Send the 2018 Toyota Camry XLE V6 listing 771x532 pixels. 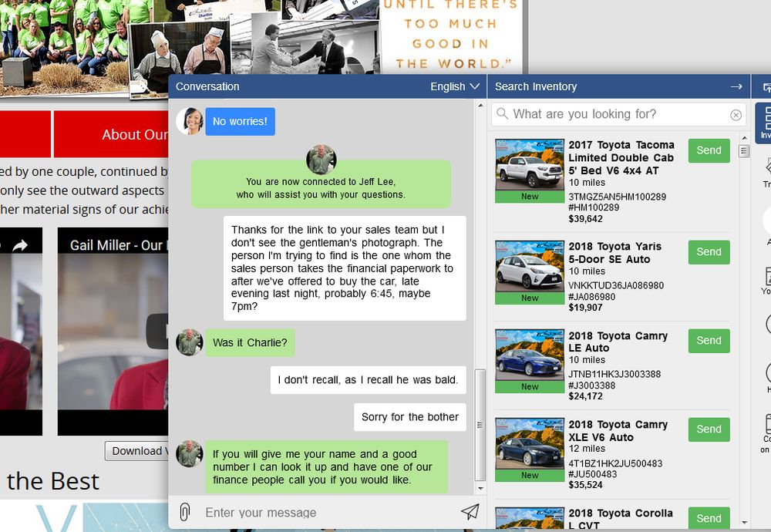[x=709, y=429]
